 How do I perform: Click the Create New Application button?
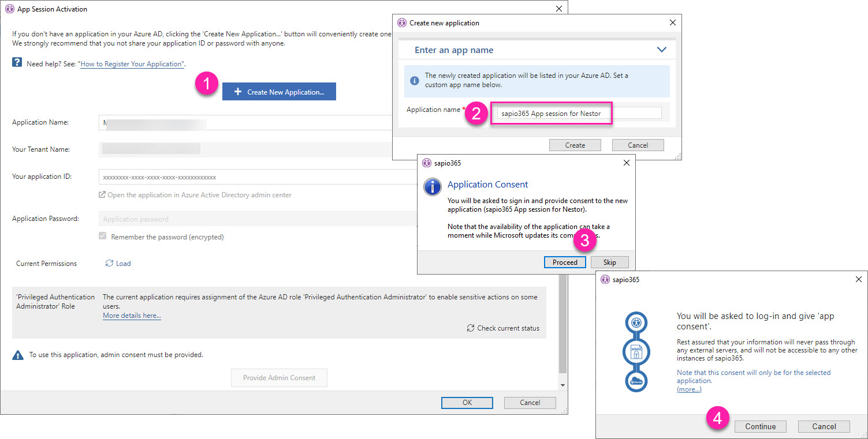pos(279,92)
